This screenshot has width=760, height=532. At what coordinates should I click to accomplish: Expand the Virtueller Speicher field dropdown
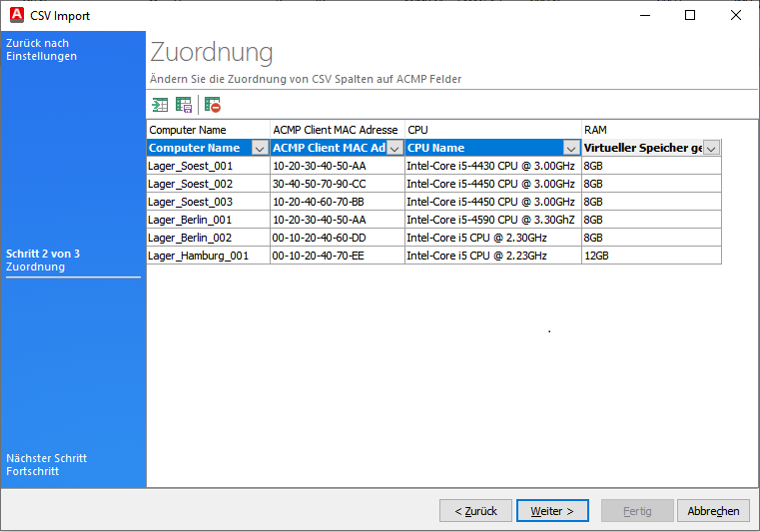click(x=711, y=148)
